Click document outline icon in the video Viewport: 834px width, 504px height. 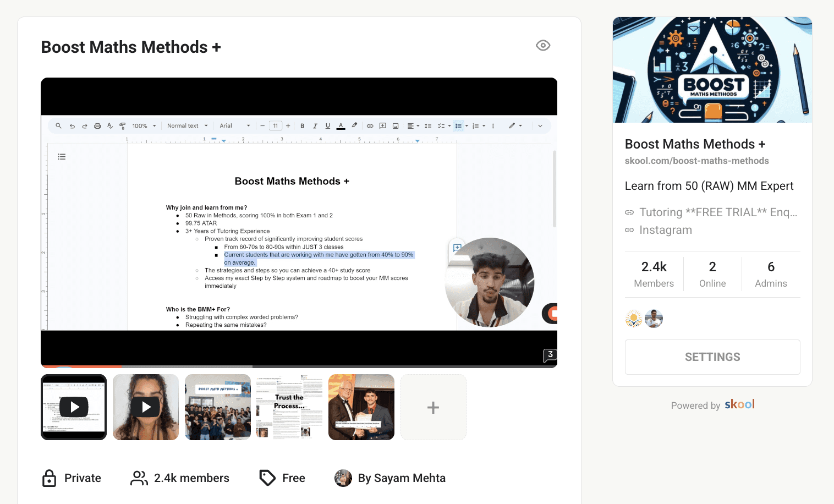[x=62, y=157]
